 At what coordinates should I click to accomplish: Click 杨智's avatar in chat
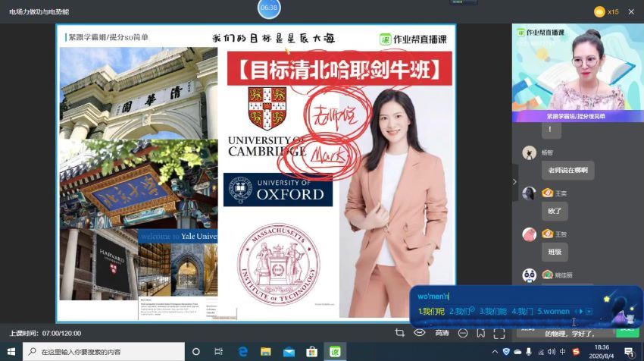(x=529, y=152)
